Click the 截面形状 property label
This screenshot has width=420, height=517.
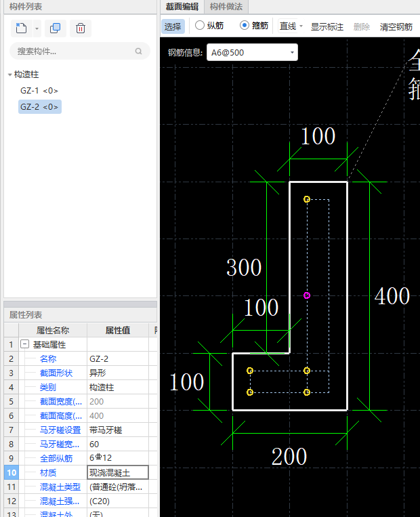pos(56,373)
